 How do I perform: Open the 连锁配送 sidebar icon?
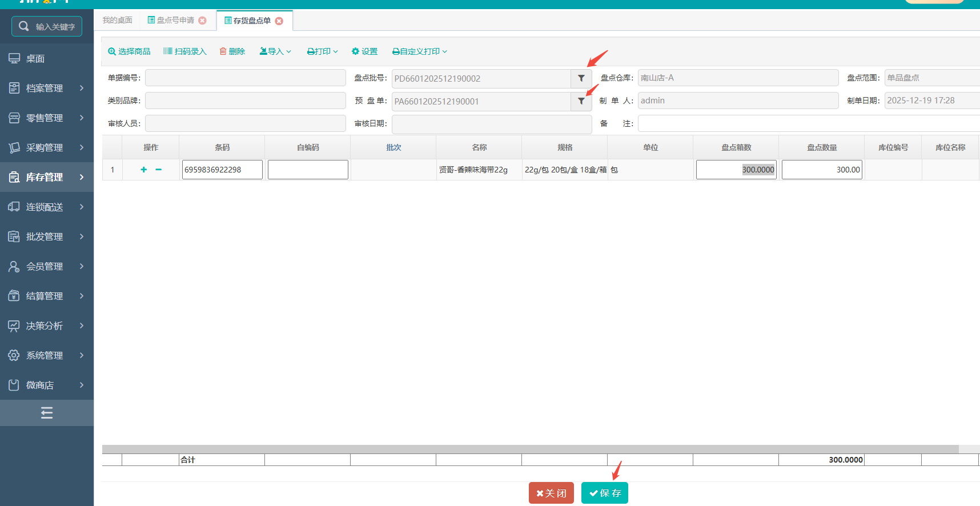tap(14, 207)
